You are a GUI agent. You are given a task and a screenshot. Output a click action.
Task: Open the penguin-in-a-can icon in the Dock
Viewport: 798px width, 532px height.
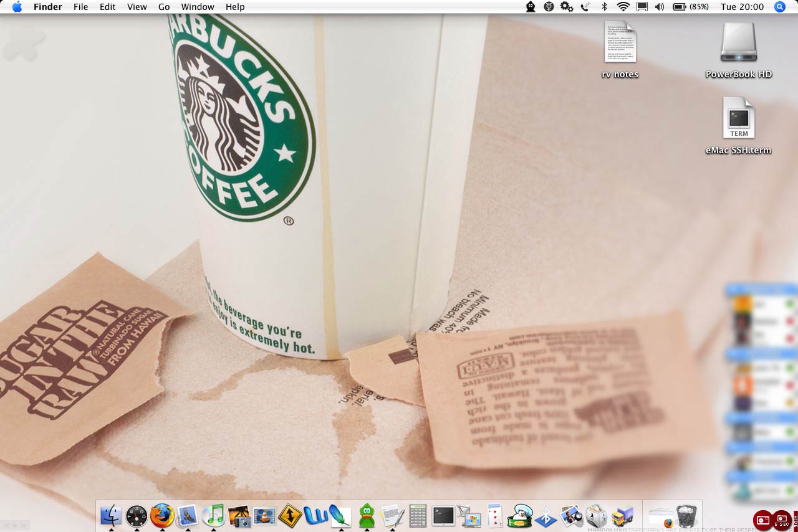tap(520, 516)
